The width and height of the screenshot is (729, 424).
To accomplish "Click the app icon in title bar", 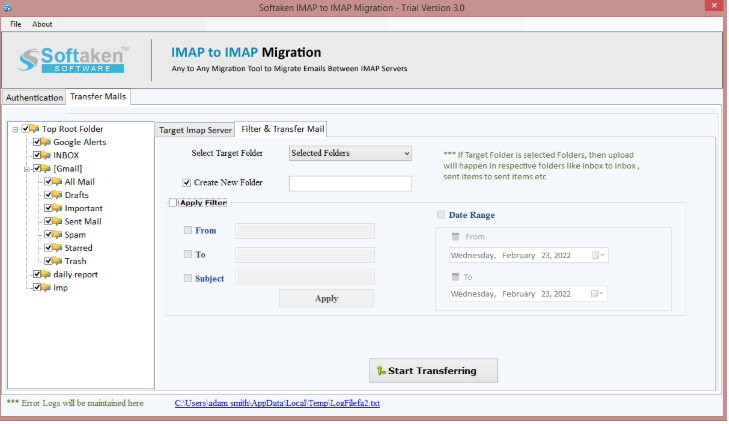I will tap(7, 7).
